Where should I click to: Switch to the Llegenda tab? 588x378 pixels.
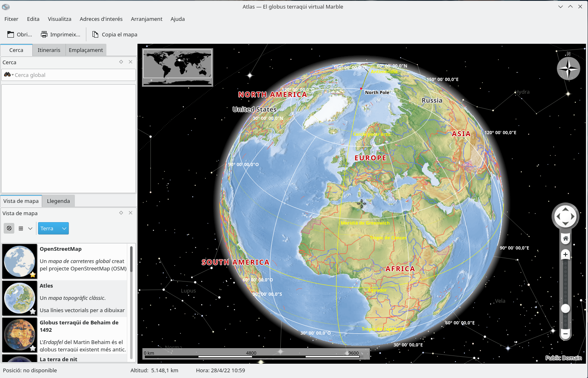59,201
